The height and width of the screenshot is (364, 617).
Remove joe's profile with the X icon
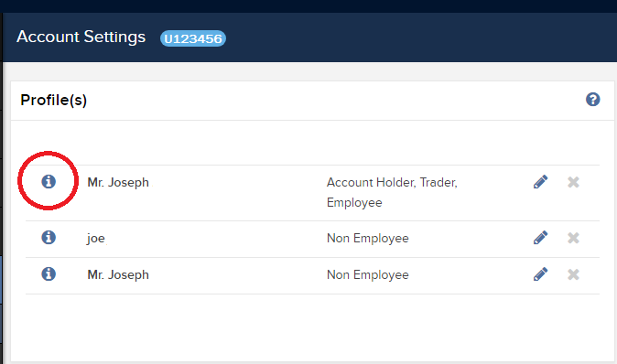click(573, 238)
